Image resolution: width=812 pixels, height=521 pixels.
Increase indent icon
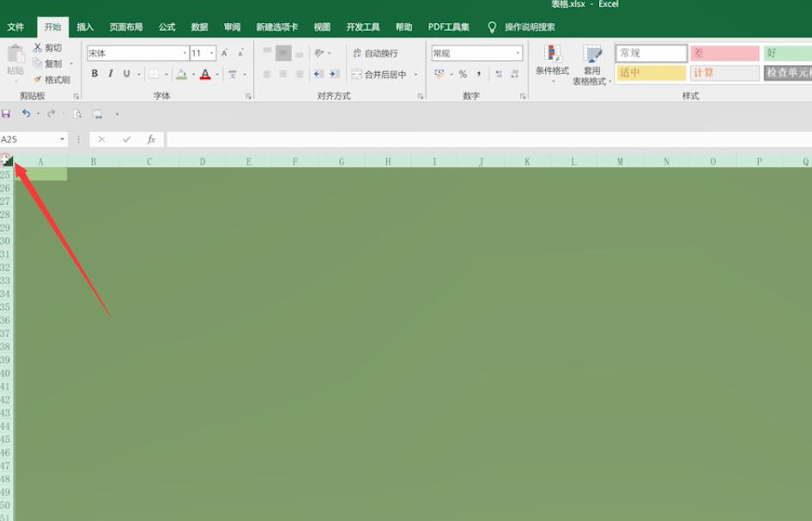point(335,74)
